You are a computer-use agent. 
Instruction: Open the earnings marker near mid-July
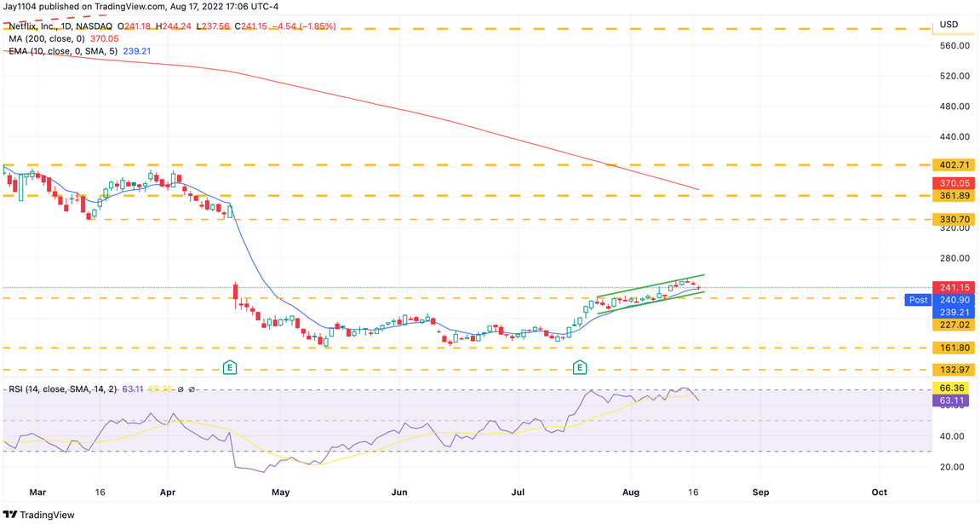579,367
